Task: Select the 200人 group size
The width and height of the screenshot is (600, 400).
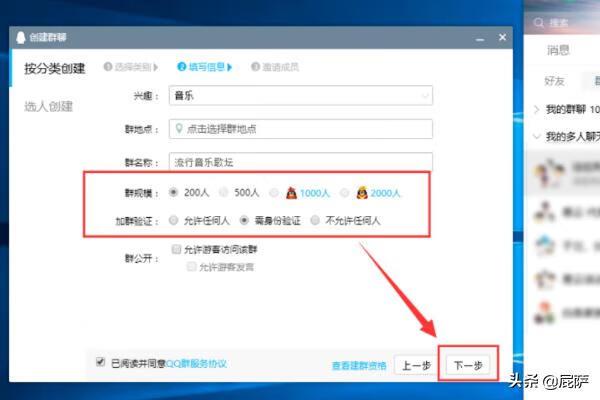Action: click(x=173, y=192)
